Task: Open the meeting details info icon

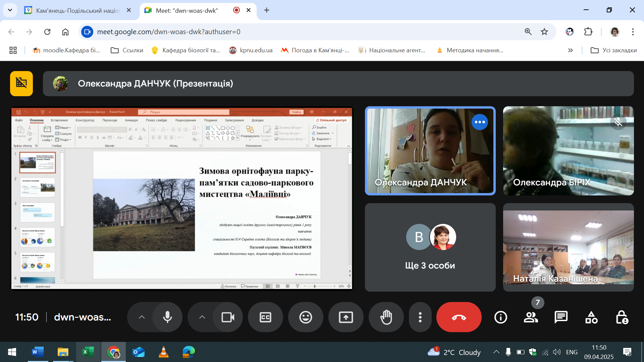Action: [x=500, y=317]
